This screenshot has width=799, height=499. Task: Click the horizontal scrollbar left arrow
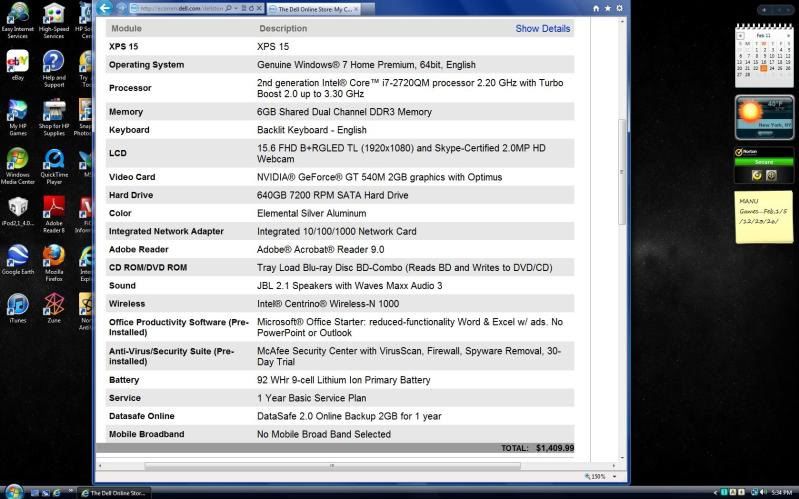(100, 465)
